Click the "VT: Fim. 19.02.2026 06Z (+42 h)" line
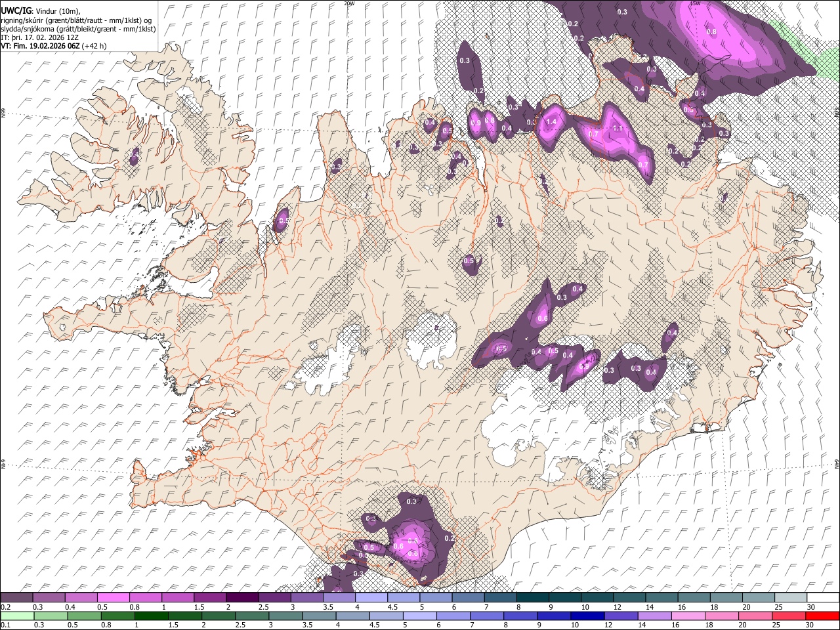 tap(54, 46)
